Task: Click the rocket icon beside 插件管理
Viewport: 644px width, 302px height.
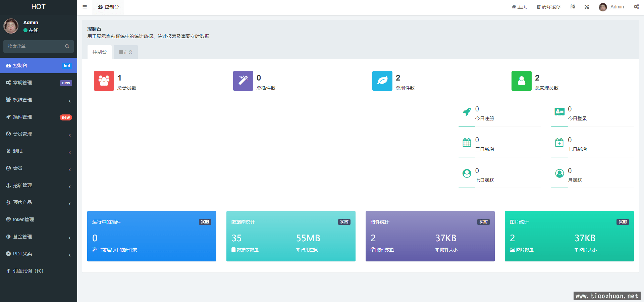Action: [8, 117]
